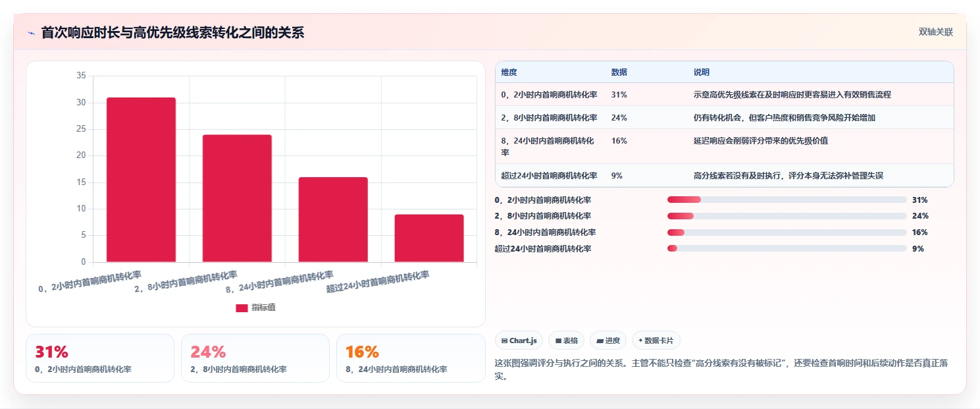The width and height of the screenshot is (980, 409).
Task: Click the 16% value in the table
Action: pyautogui.click(x=619, y=141)
